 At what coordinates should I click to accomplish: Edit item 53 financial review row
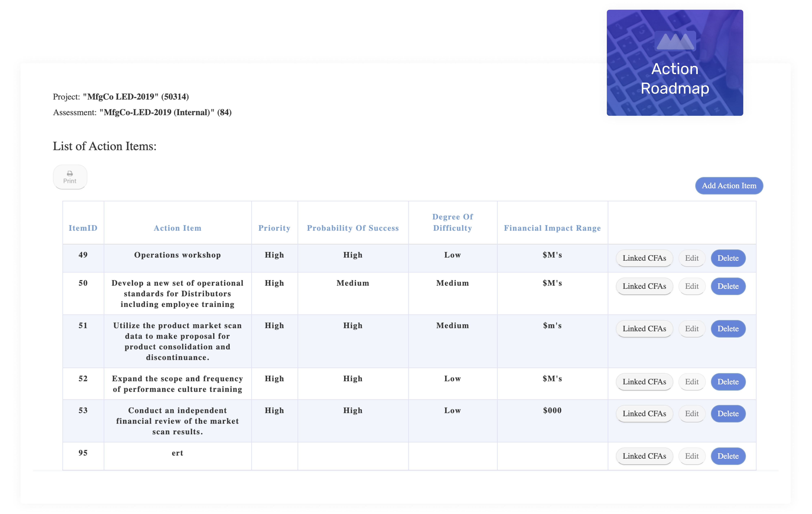(692, 414)
